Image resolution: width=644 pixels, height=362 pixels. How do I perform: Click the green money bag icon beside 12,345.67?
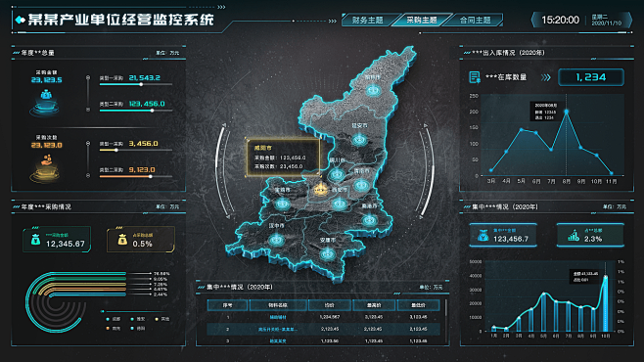pos(36,240)
